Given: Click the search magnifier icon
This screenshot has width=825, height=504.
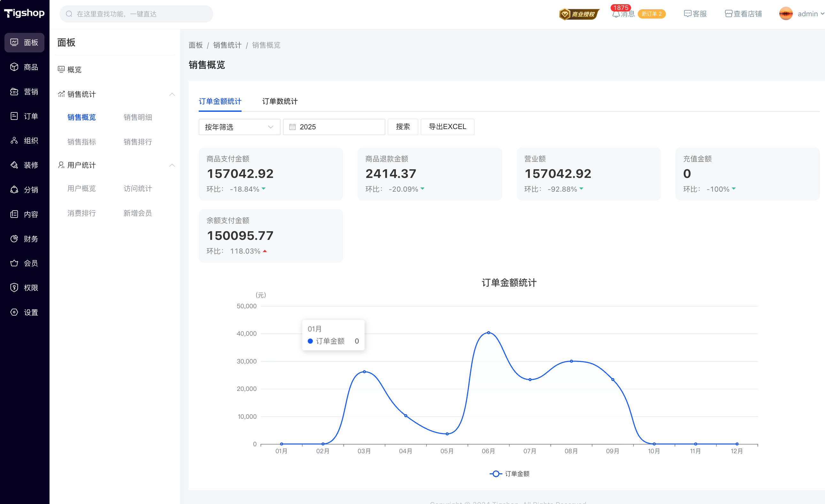Looking at the screenshot, I should [69, 14].
